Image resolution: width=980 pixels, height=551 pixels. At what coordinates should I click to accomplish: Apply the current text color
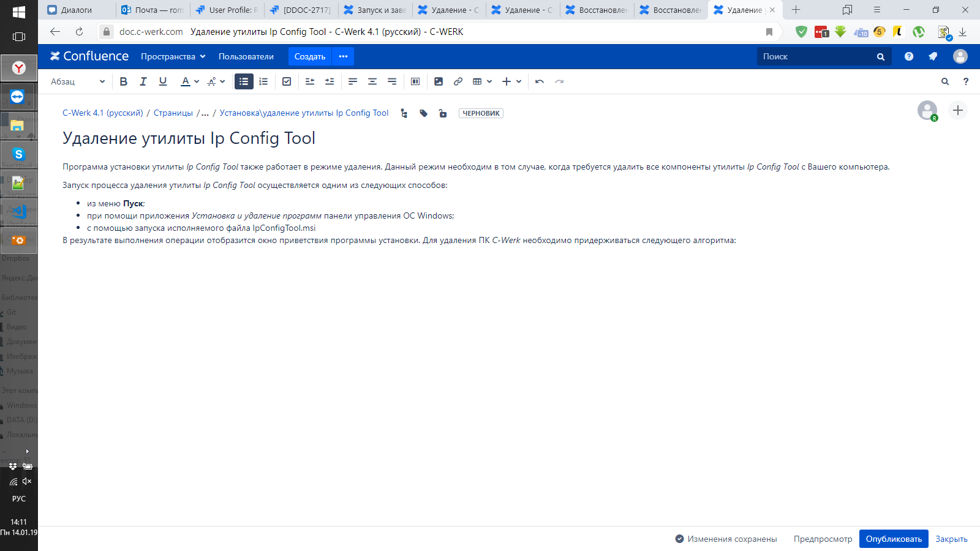coord(186,81)
